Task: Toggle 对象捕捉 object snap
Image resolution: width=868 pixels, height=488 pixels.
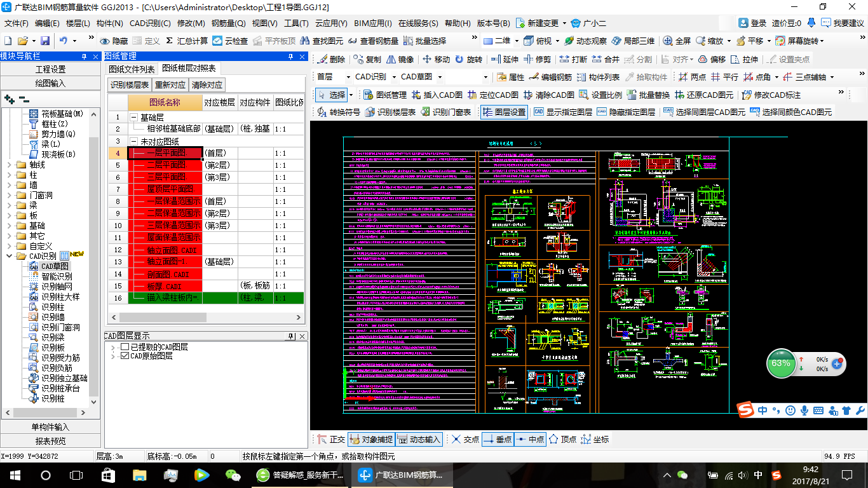Action: [x=371, y=439]
